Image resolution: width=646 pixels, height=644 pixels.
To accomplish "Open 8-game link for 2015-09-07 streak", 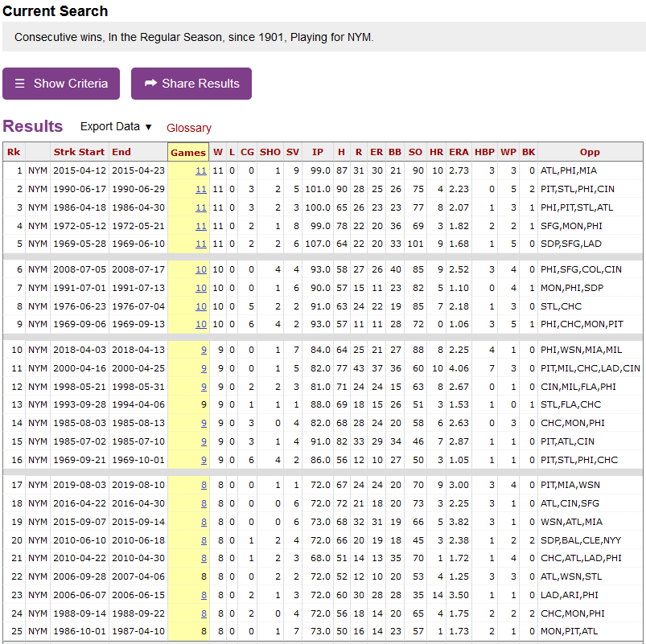I will coord(204,522).
